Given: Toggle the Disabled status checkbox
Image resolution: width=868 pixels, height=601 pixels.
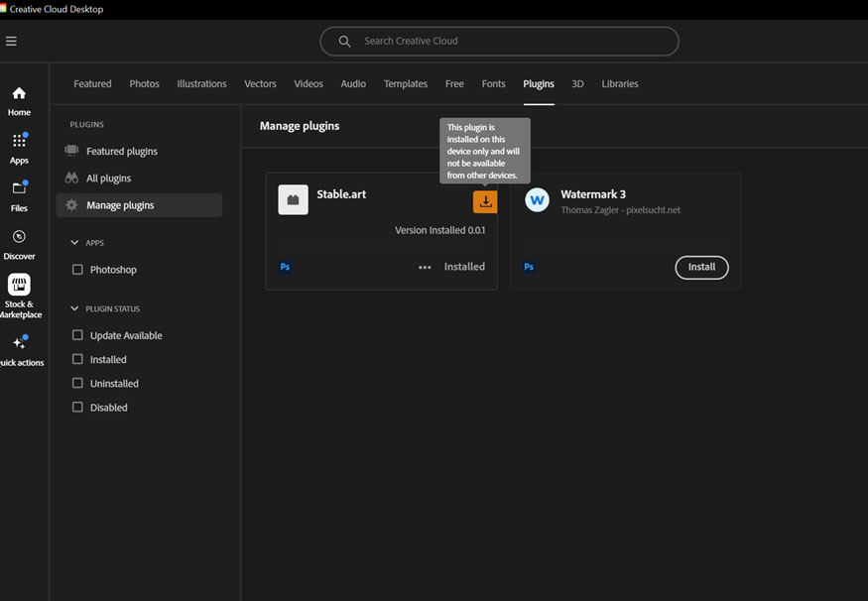Looking at the screenshot, I should click(77, 408).
